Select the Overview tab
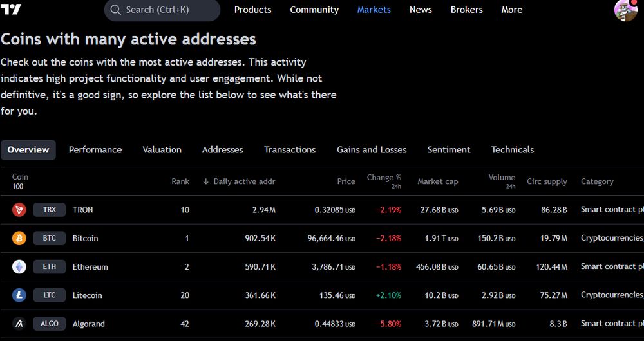Viewport: 644px width, 341px height. click(28, 150)
